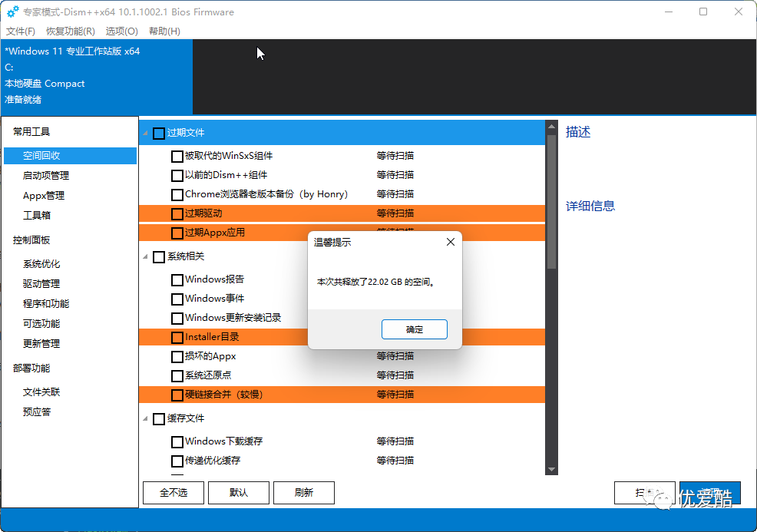Check 以前的Dism++组件 checkbox
This screenshot has width=757, height=532.
pyautogui.click(x=177, y=176)
